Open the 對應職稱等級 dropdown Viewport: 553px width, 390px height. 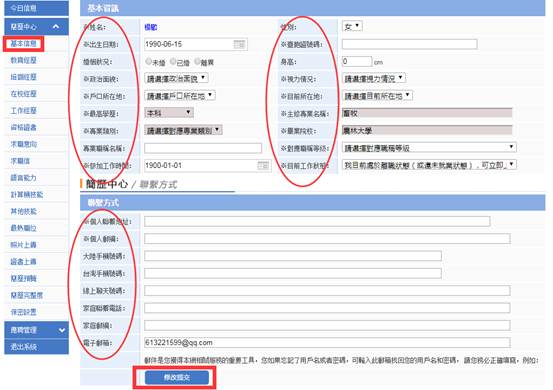click(x=429, y=147)
